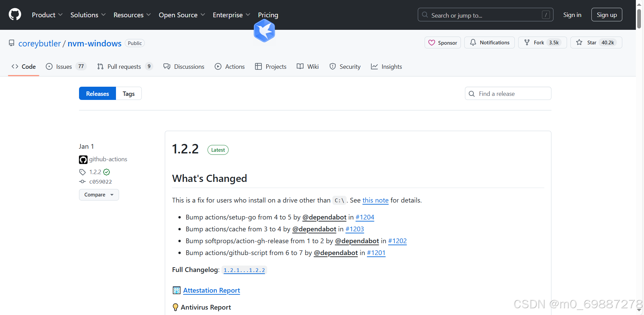Click the Find a release field
The height and width of the screenshot is (315, 644).
point(508,93)
